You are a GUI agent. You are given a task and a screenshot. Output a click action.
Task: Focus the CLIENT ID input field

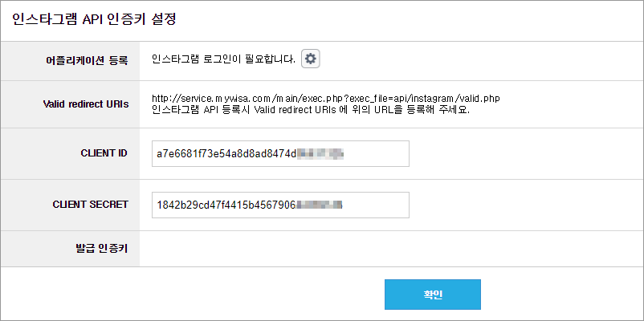[x=280, y=153]
